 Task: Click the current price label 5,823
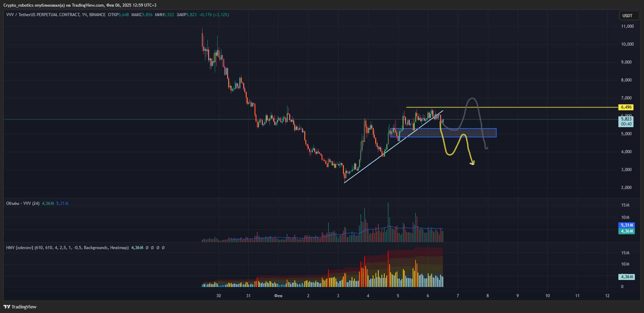(626, 119)
